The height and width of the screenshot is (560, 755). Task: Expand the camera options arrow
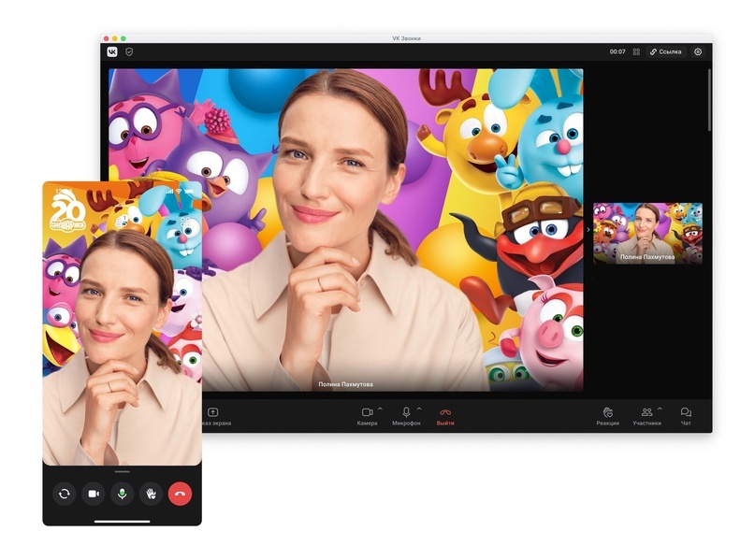pyautogui.click(x=380, y=409)
